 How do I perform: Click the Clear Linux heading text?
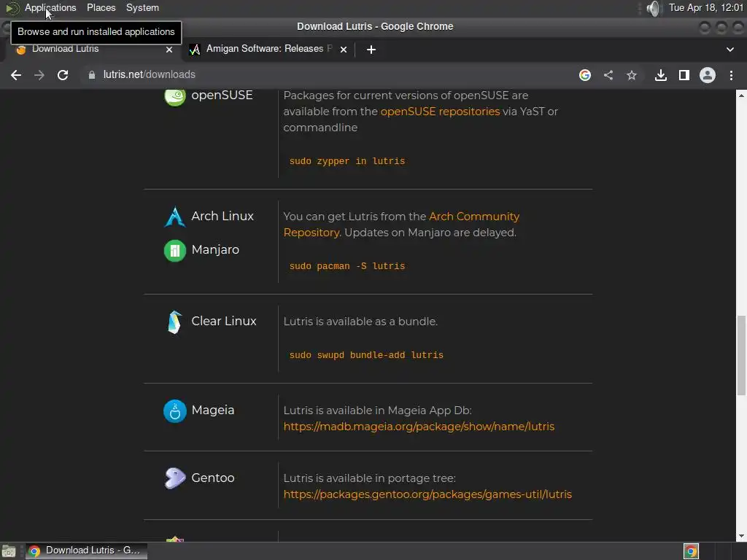pyautogui.click(x=224, y=322)
